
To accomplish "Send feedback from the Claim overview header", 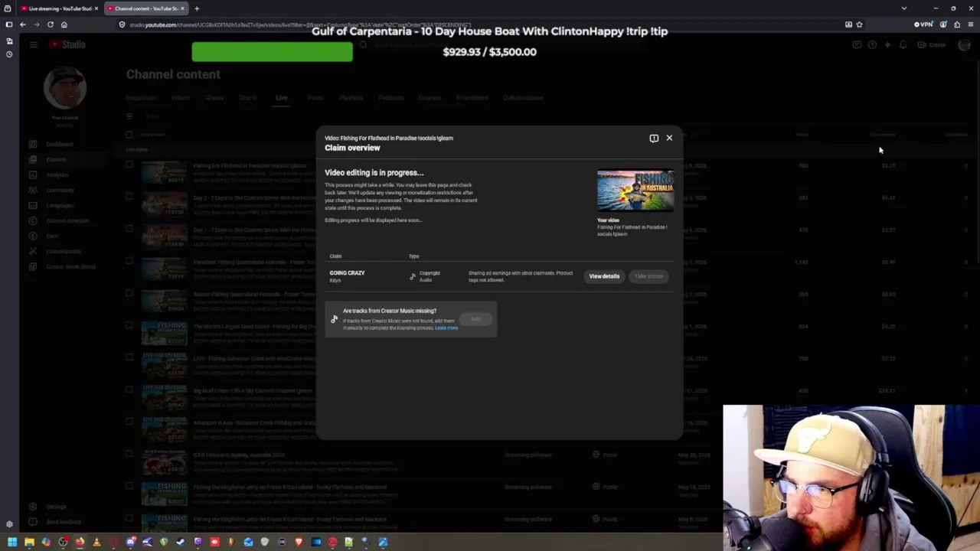I will 654,139.
